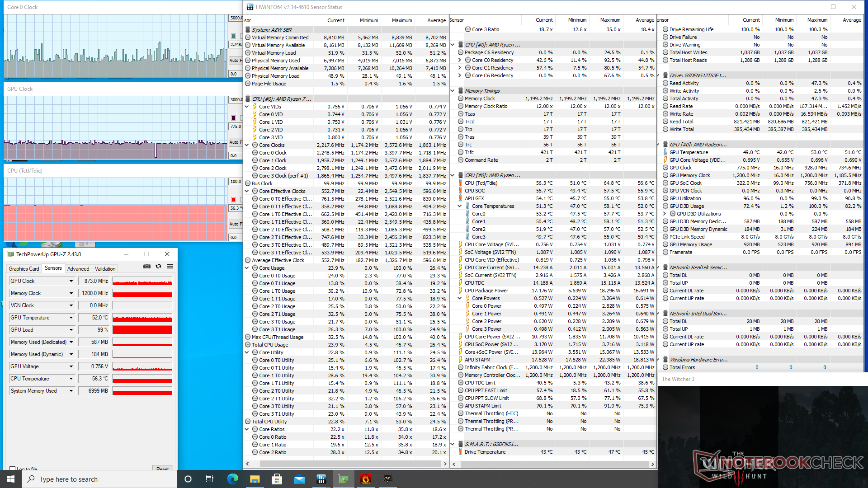Open the Advanced tab in GPU-Z
868x488 pixels.
click(78, 269)
